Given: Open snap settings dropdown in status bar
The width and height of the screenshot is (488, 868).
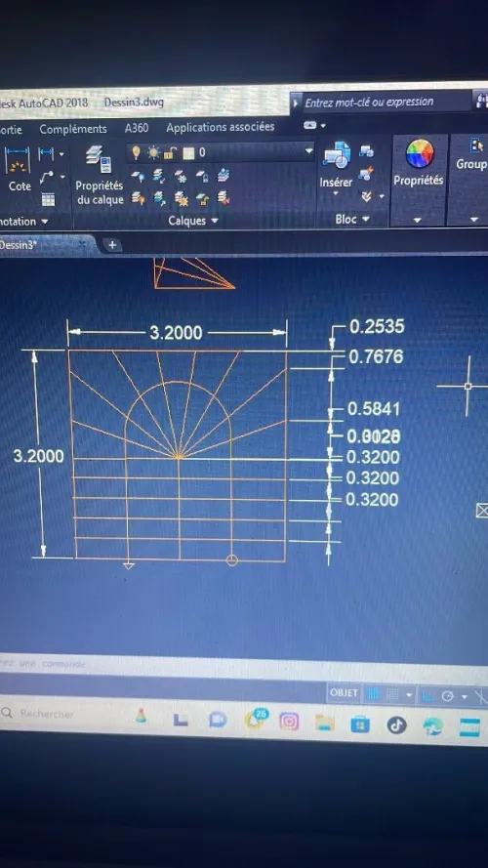Looking at the screenshot, I should [x=409, y=695].
